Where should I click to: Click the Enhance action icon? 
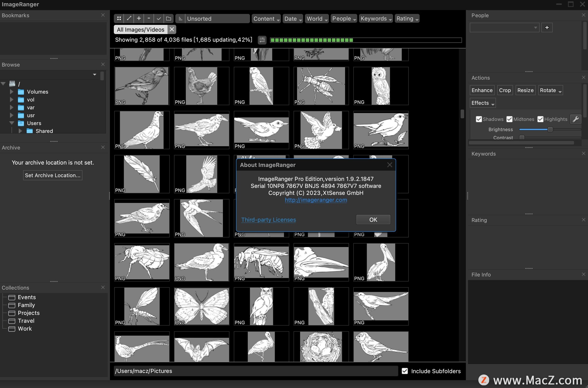(482, 90)
